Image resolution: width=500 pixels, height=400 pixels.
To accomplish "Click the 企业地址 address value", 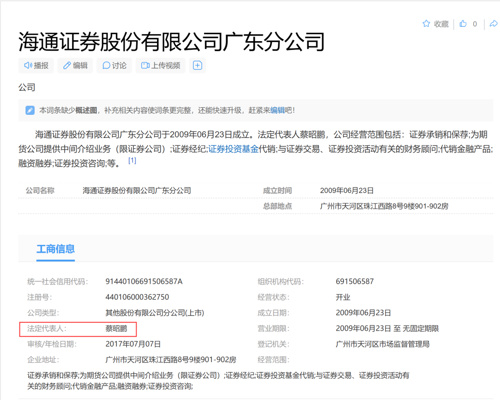I will (171, 360).
